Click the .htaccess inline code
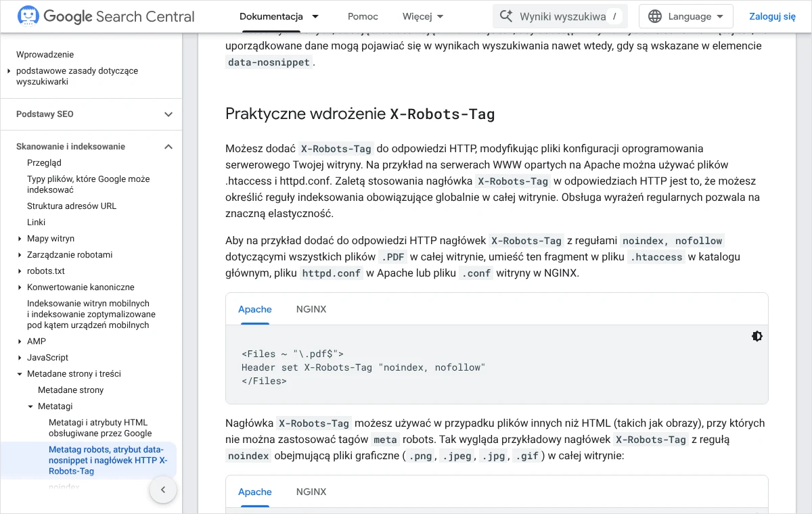 [656, 257]
